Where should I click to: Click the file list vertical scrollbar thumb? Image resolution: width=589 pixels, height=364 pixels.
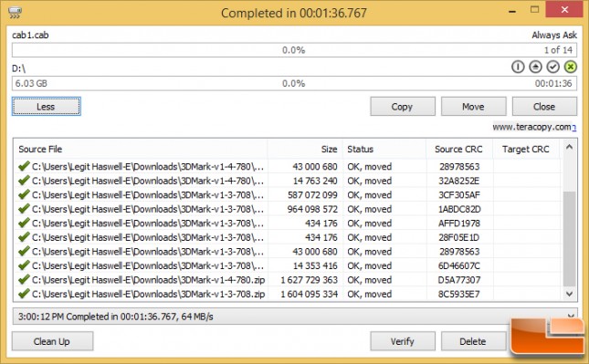coord(570,239)
